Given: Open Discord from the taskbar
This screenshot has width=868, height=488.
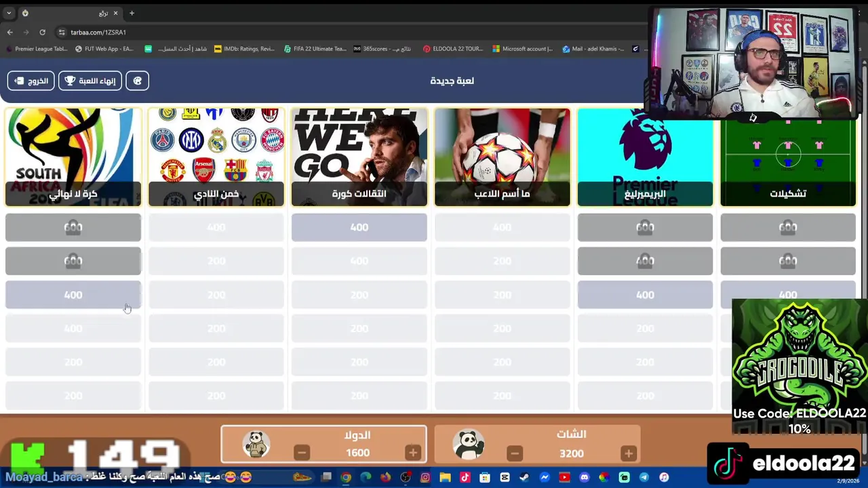Looking at the screenshot, I should click(584, 478).
